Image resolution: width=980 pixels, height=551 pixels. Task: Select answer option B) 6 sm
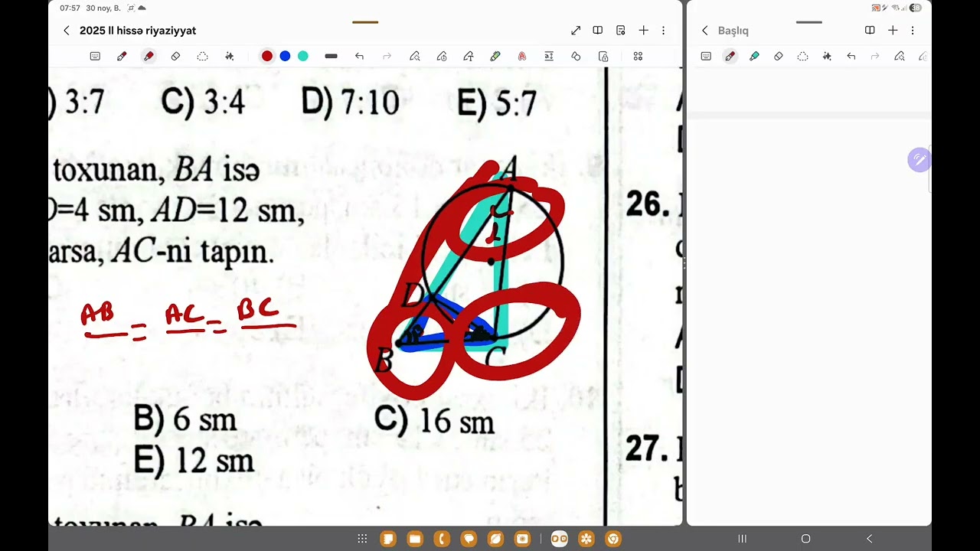click(185, 419)
